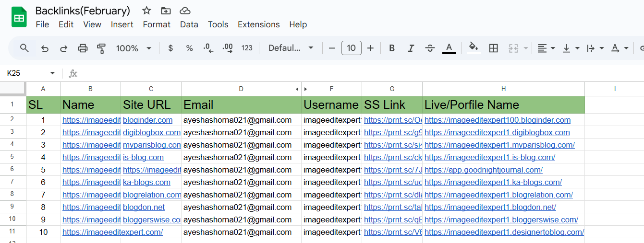This screenshot has height=243, width=644.
Task: Click the Borders icon
Action: click(x=493, y=48)
